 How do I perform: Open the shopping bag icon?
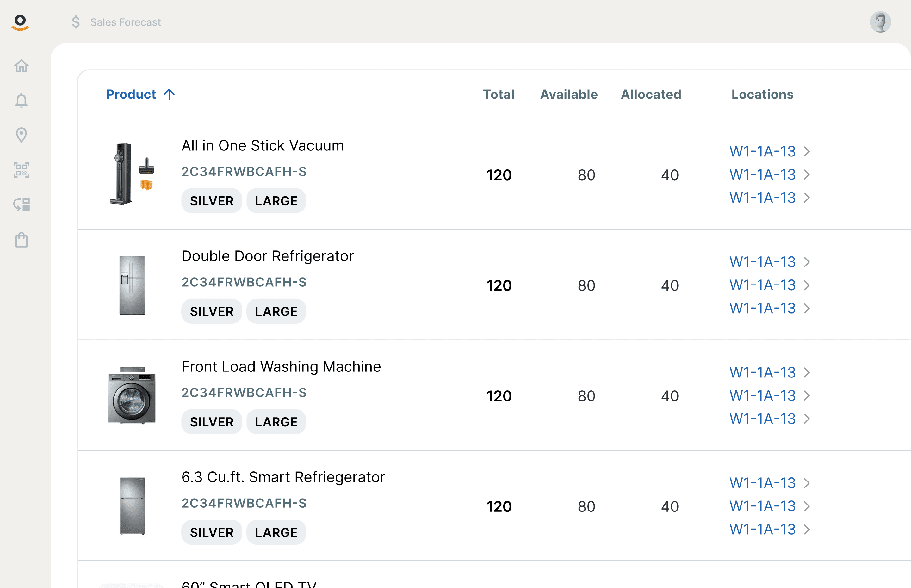pyautogui.click(x=22, y=240)
